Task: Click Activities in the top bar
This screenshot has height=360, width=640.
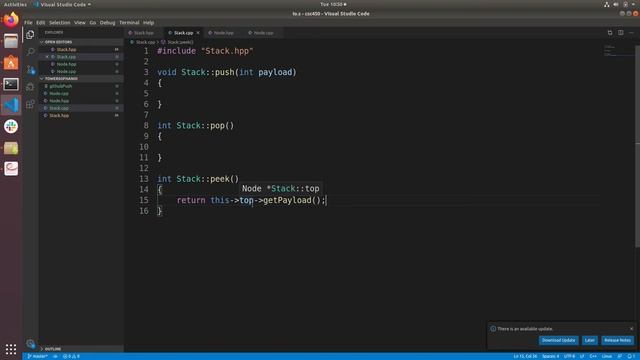Action: [15, 4]
